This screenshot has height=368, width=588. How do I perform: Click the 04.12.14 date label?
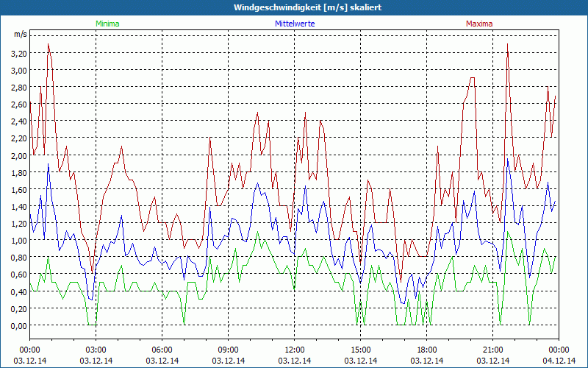coord(559,361)
